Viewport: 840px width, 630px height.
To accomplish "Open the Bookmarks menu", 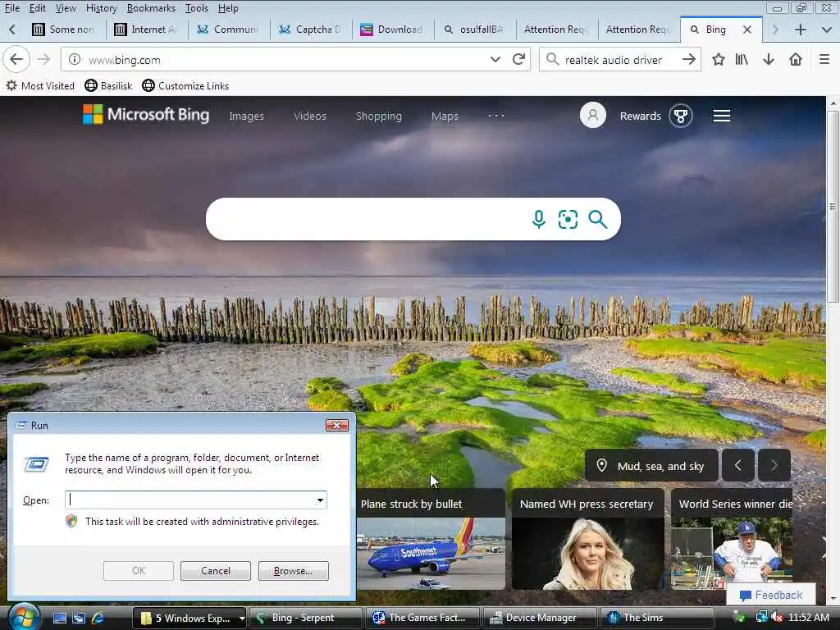I will (151, 8).
